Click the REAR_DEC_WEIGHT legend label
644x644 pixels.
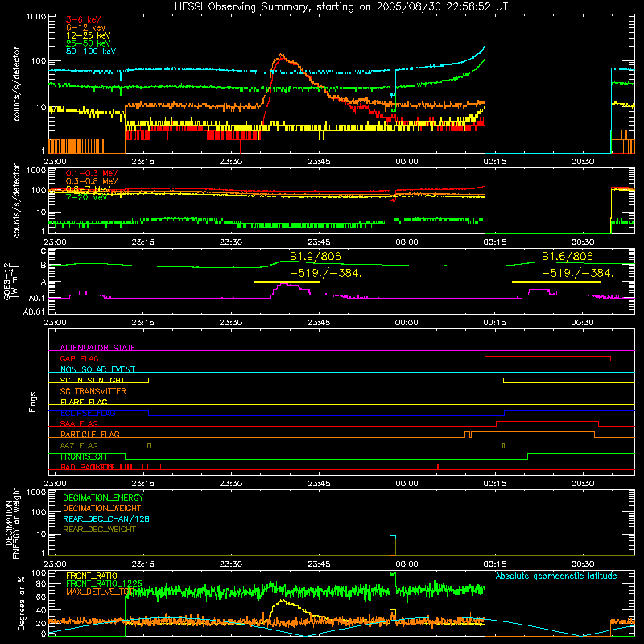(x=99, y=530)
